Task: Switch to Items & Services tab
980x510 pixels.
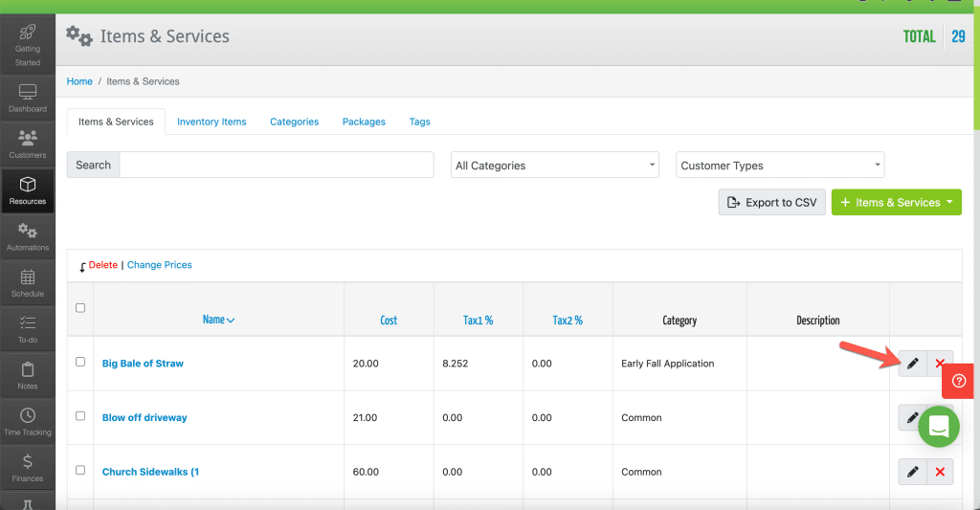Action: click(116, 122)
